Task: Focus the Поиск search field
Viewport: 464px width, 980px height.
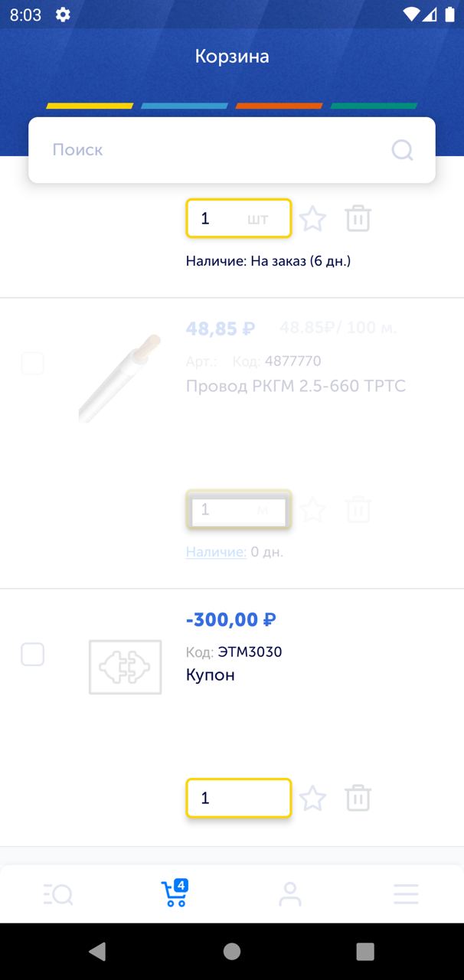Action: tap(232, 150)
